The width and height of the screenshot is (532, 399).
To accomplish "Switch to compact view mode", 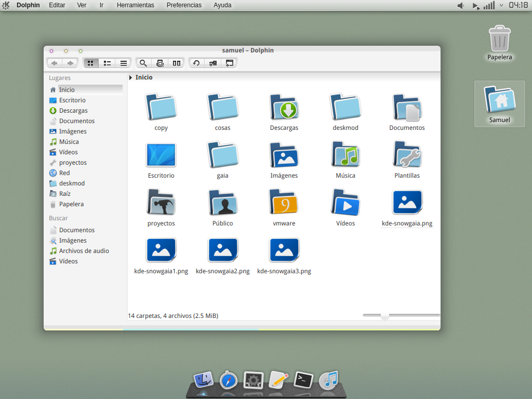I will point(107,63).
